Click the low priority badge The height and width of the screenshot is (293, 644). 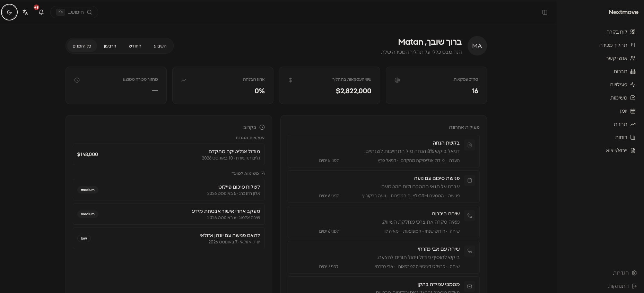84,238
